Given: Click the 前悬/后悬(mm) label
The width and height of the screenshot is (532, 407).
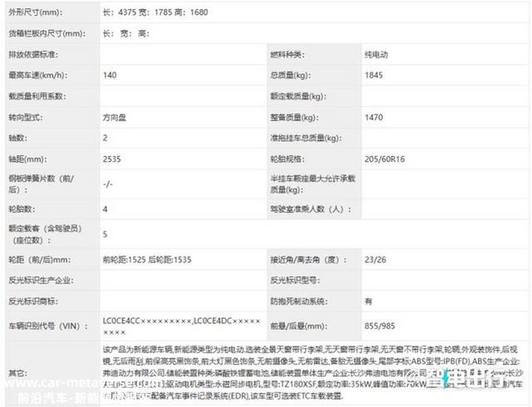Looking at the screenshot, I should coord(298,326).
